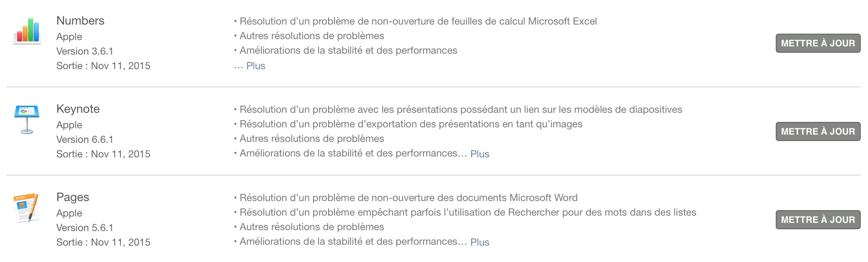Click the Pages app icon
The width and height of the screenshot is (868, 262).
click(26, 207)
